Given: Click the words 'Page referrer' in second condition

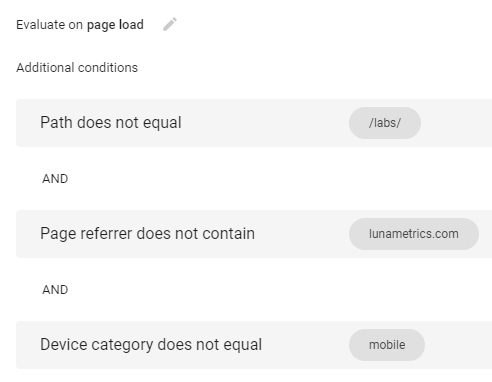Looking at the screenshot, I should click(x=86, y=233).
